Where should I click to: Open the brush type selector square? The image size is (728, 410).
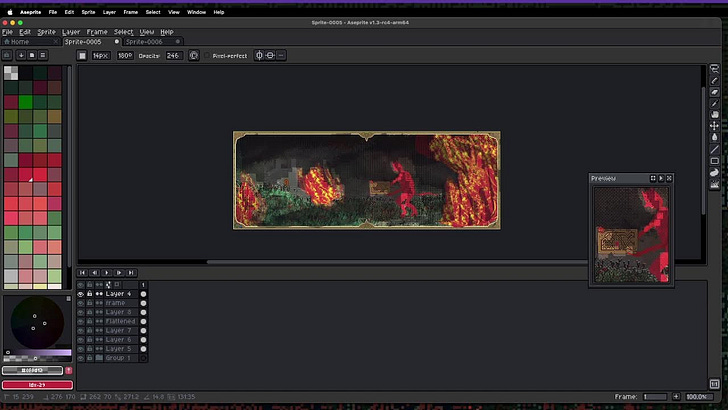tap(82, 56)
